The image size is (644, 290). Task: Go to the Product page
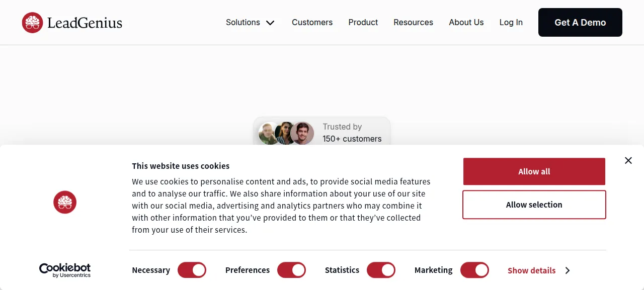363,23
